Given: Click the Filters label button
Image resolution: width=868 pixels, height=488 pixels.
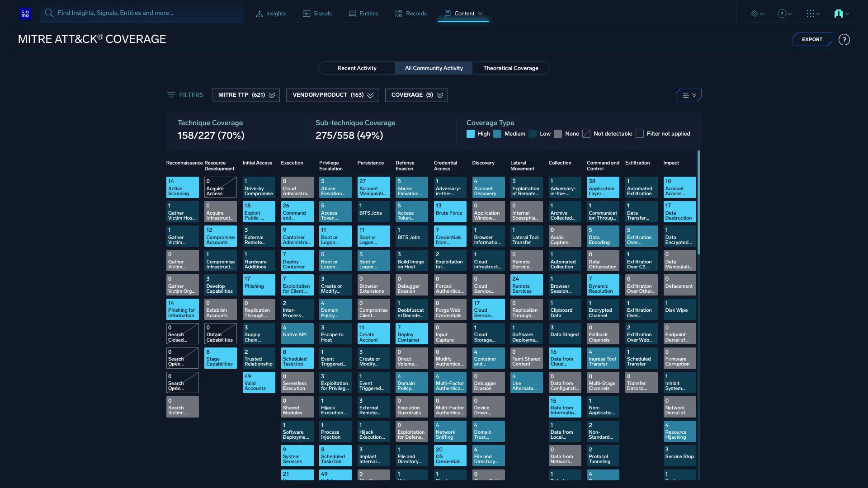Looking at the screenshot, I should 185,95.
